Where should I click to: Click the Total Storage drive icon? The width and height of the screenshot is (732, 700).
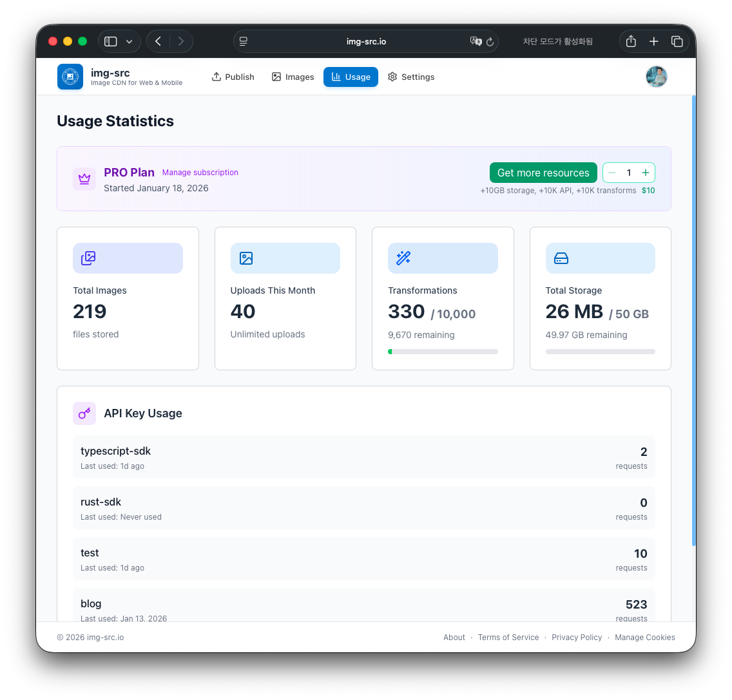(561, 258)
